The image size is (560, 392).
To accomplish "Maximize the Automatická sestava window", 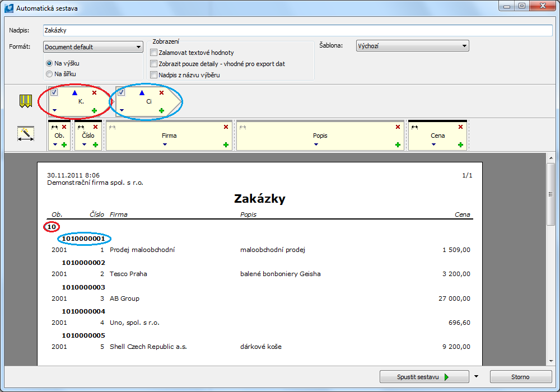I will point(522,6).
